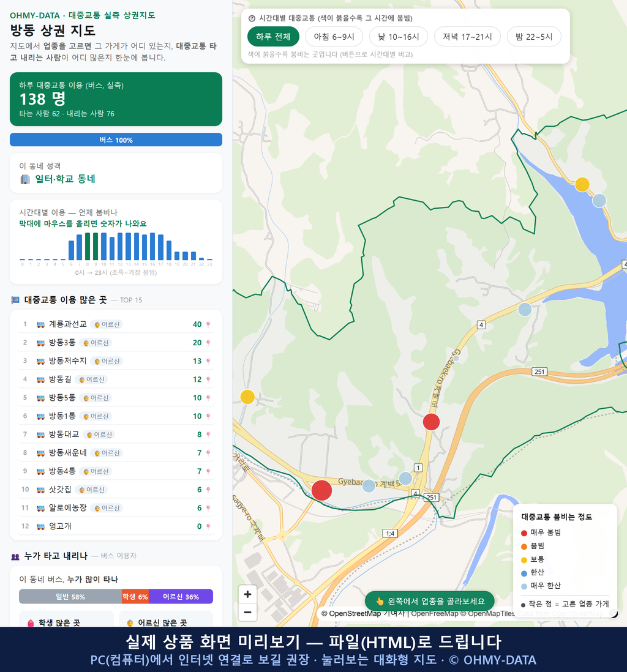Switch to the 아침 6~9시 time filter
627x672 pixels.
(334, 37)
